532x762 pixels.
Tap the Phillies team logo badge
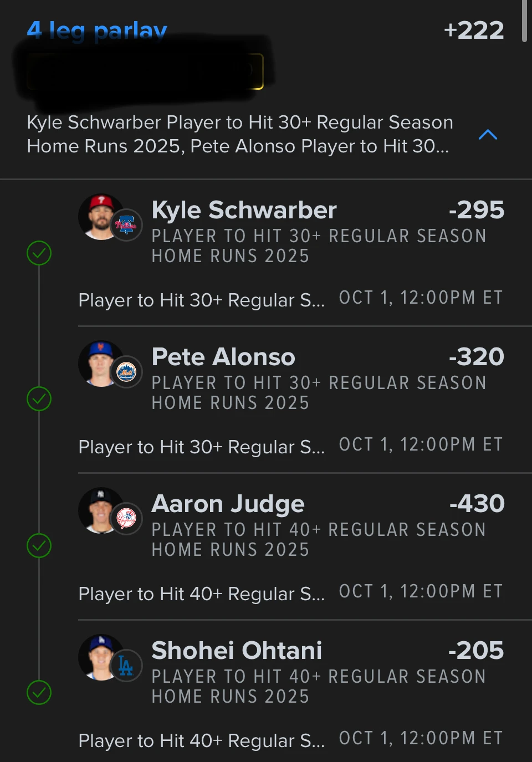[x=126, y=224]
